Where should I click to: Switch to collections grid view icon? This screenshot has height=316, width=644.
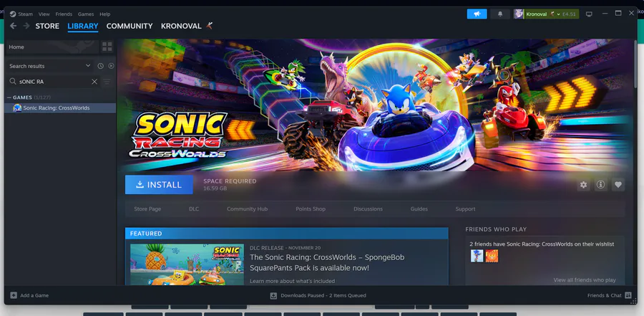coord(107,47)
